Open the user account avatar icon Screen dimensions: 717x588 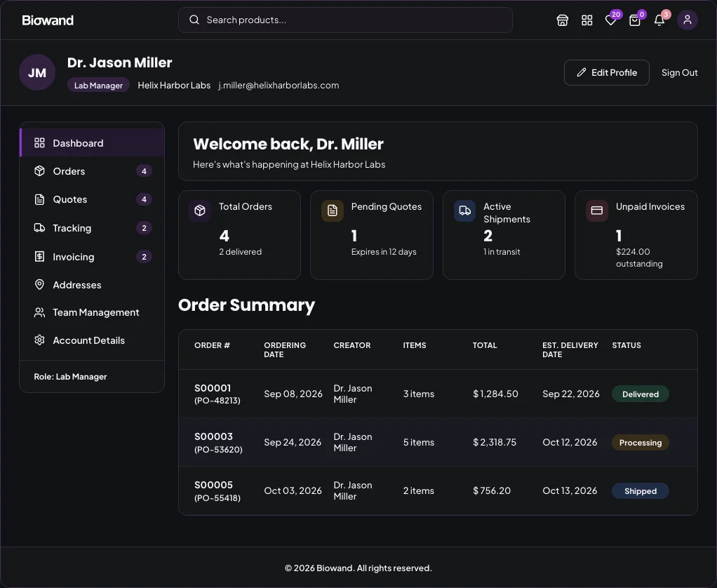tap(688, 20)
